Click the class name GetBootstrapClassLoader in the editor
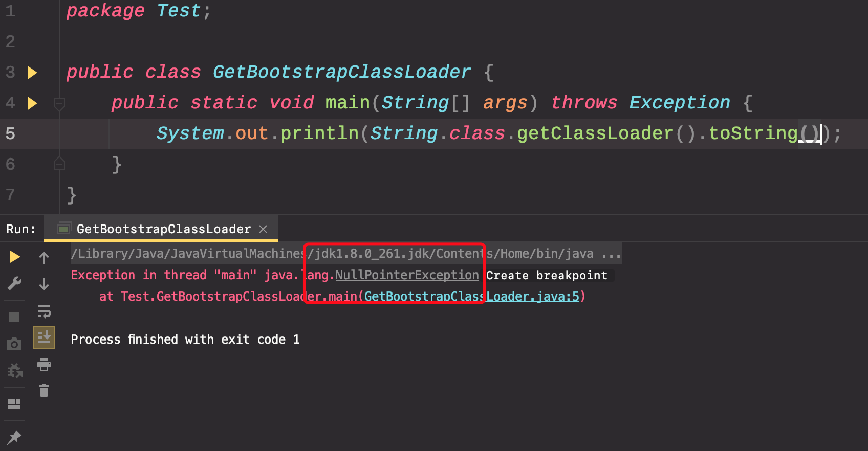Image resolution: width=868 pixels, height=451 pixels. (x=342, y=72)
